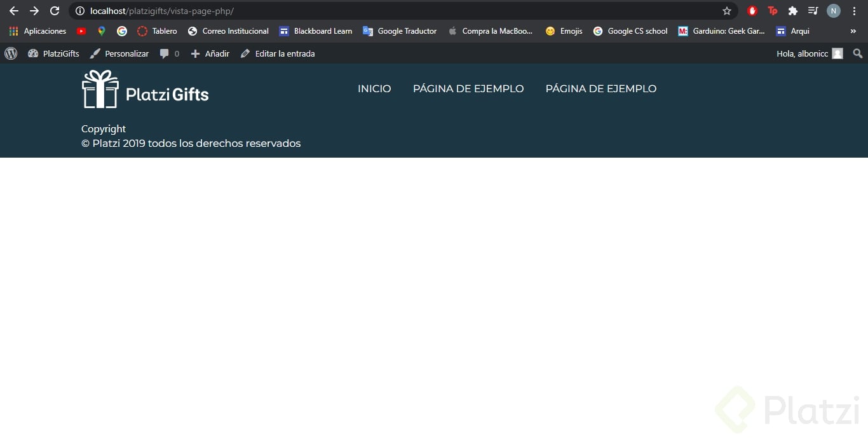Click the Platzi Gifts site logo
The width and height of the screenshot is (868, 438).
(145, 89)
